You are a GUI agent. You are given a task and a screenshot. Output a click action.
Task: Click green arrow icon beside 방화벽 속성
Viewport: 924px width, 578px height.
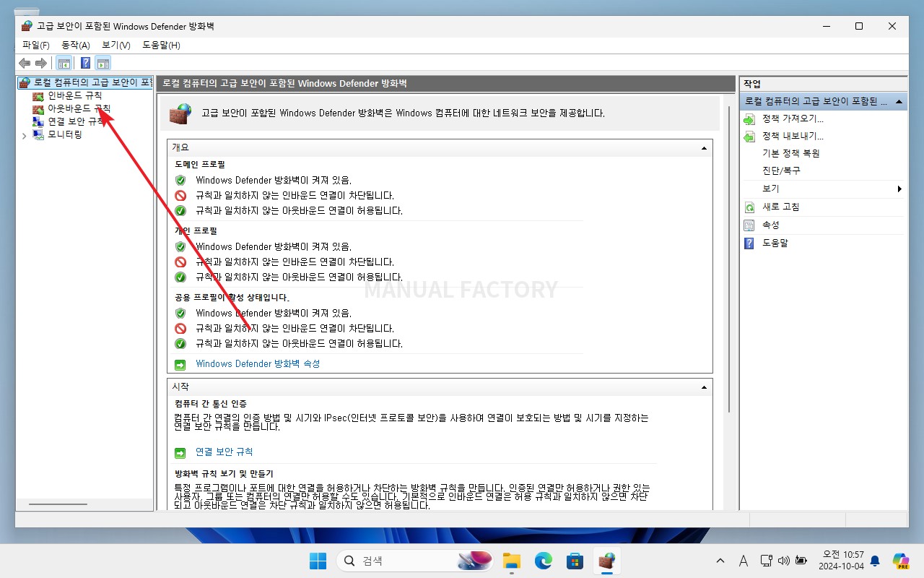[x=180, y=365]
